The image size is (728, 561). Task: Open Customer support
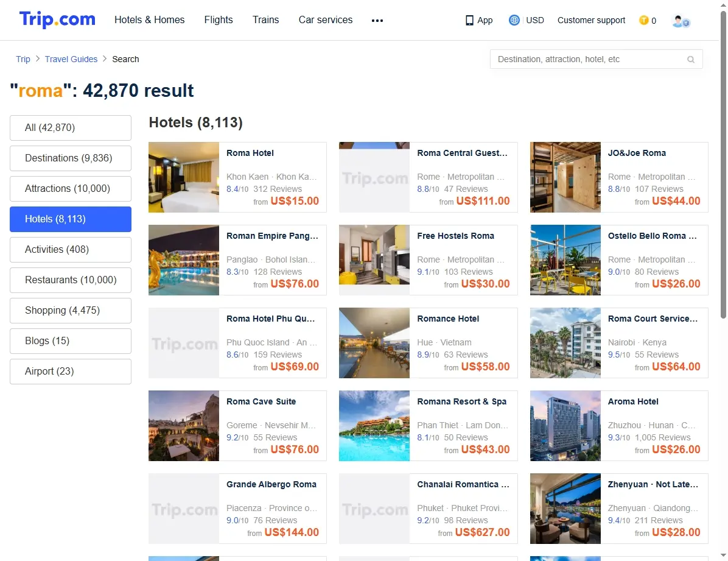click(x=591, y=20)
